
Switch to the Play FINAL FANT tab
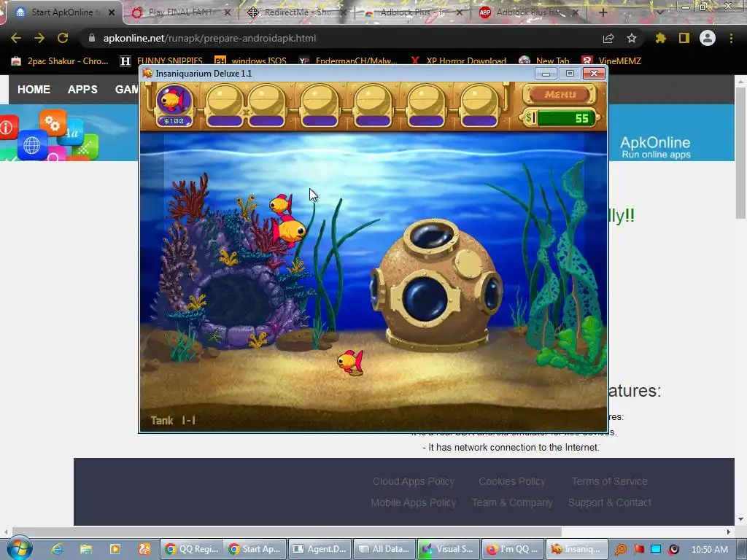179,12
